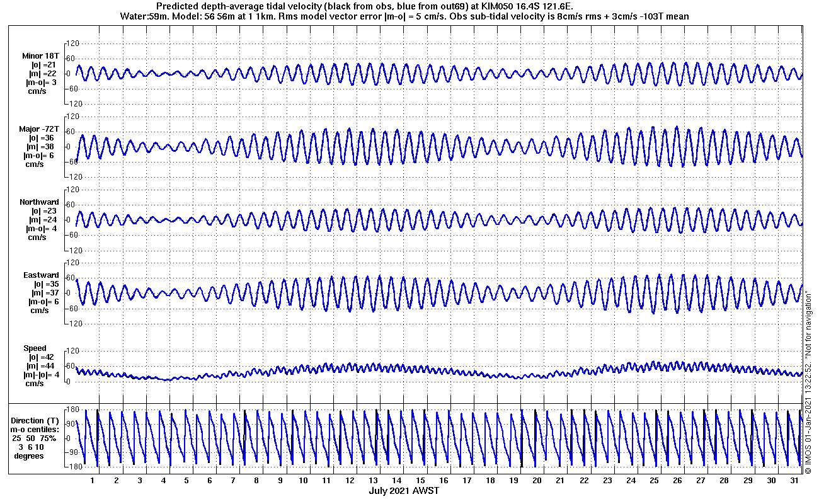The image size is (819, 504).
Task: Click the '|o| =42' value
Action: coord(42,357)
